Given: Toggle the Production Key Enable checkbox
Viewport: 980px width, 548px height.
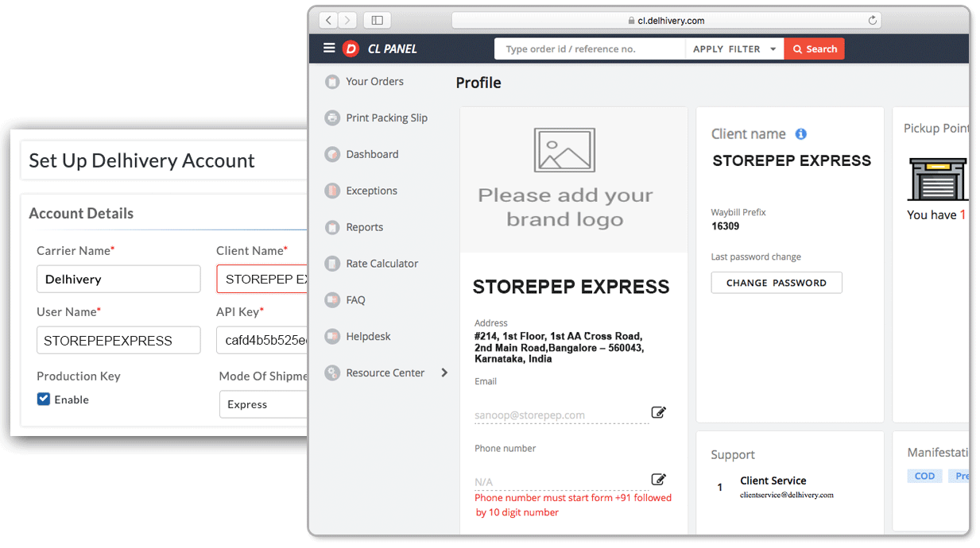Looking at the screenshot, I should [x=44, y=399].
